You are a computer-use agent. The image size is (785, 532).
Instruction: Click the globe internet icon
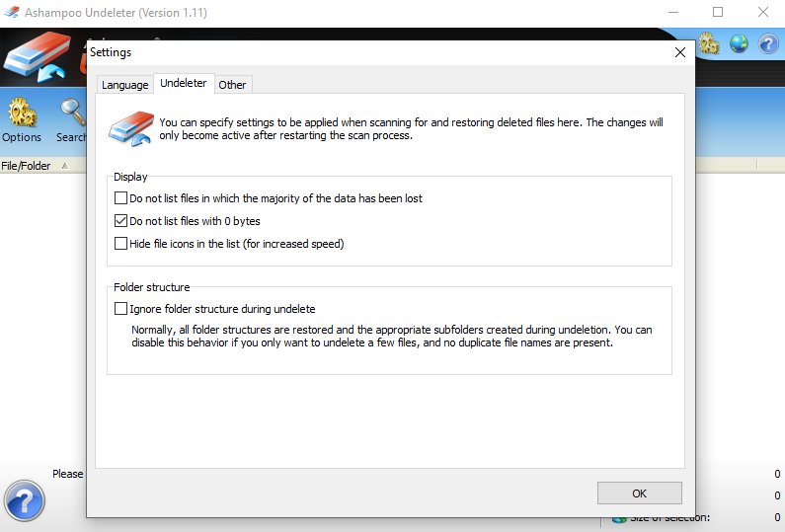(x=739, y=44)
